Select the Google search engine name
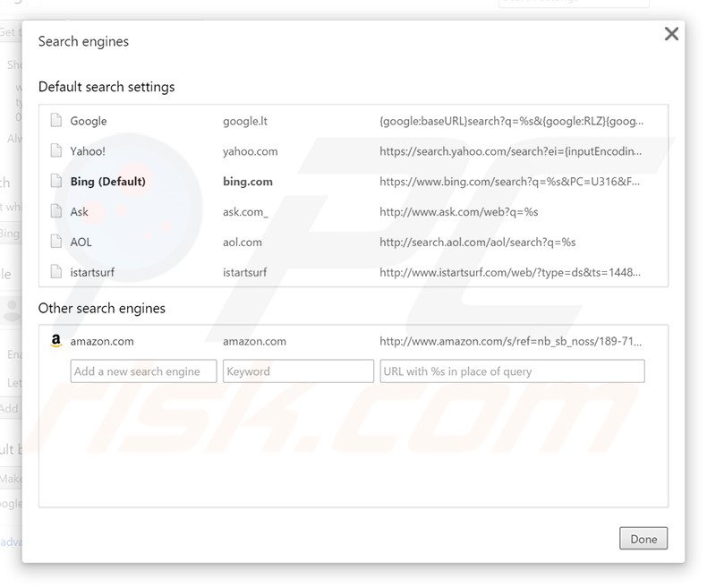 [x=89, y=121]
